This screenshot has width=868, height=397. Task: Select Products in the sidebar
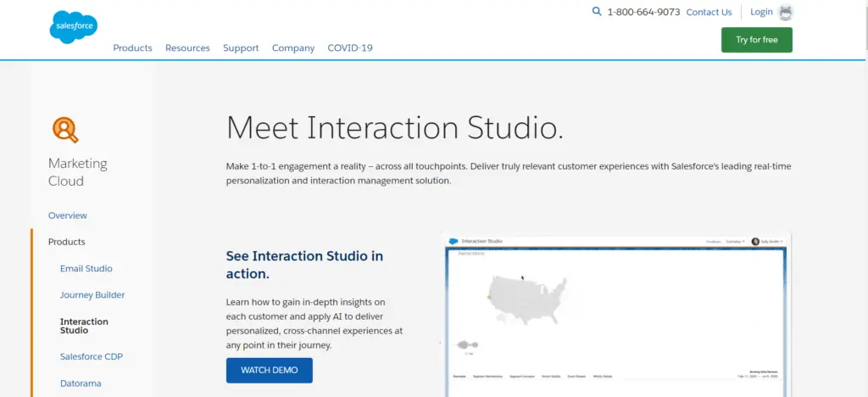pyautogui.click(x=67, y=242)
